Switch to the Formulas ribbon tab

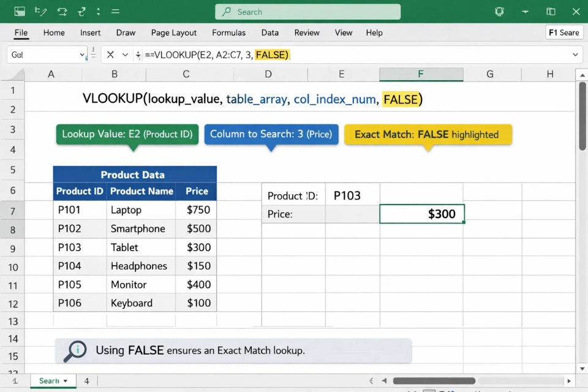click(228, 32)
